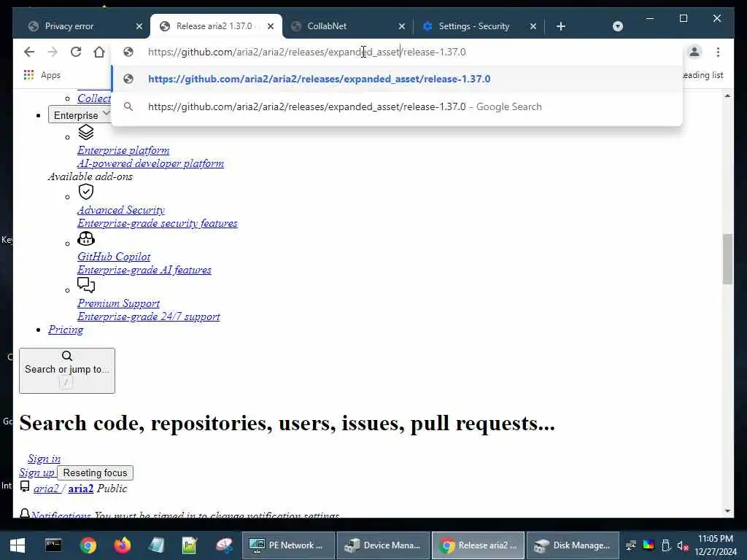Reload the current page
747x560 pixels.
pos(76,52)
